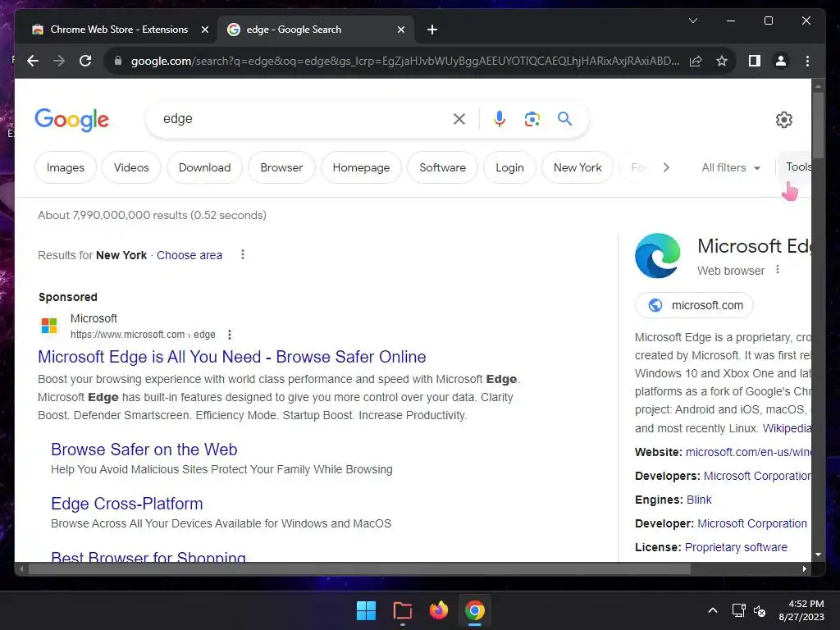
Task: Open the Chrome profile avatar
Action: coord(781,61)
